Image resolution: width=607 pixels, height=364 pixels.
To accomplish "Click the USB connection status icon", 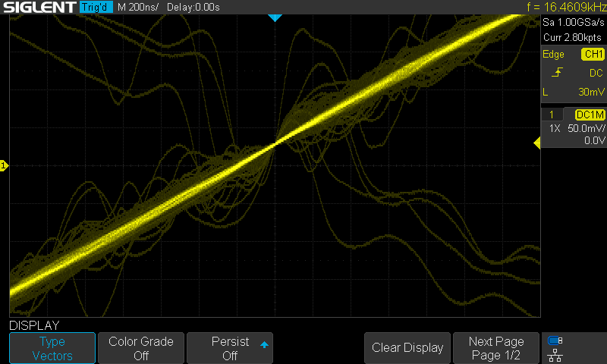I will pyautogui.click(x=555, y=340).
